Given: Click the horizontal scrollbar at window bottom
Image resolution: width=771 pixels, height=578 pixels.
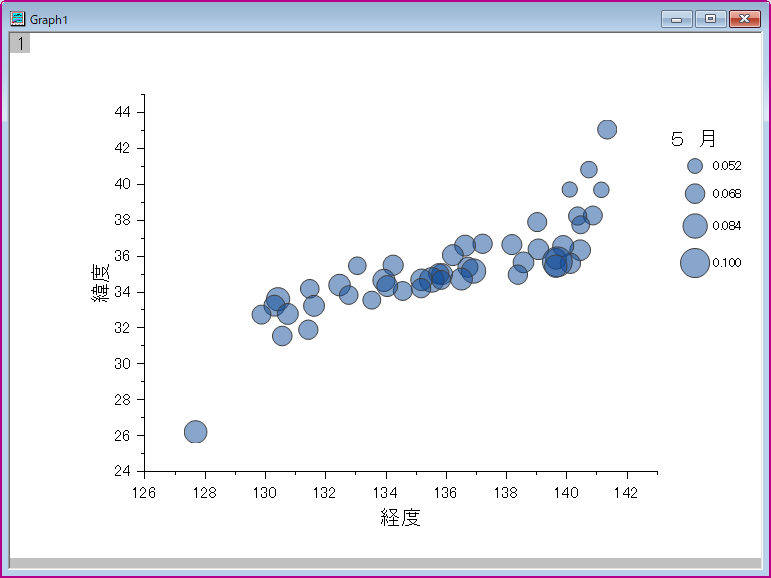Looking at the screenshot, I should [385, 563].
